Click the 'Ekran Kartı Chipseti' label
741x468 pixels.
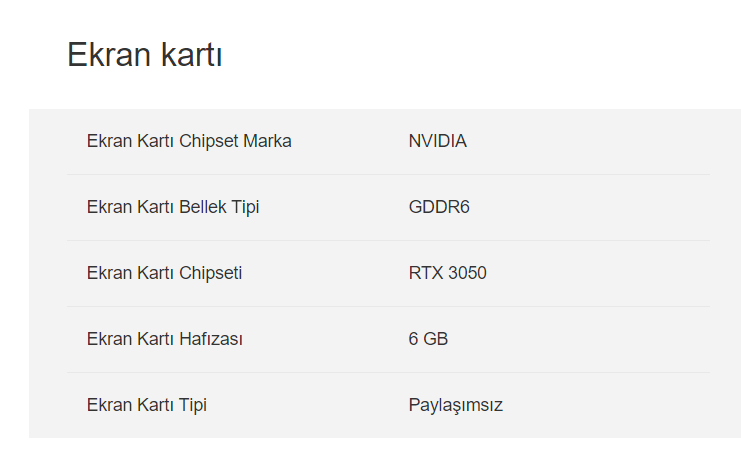pos(164,273)
